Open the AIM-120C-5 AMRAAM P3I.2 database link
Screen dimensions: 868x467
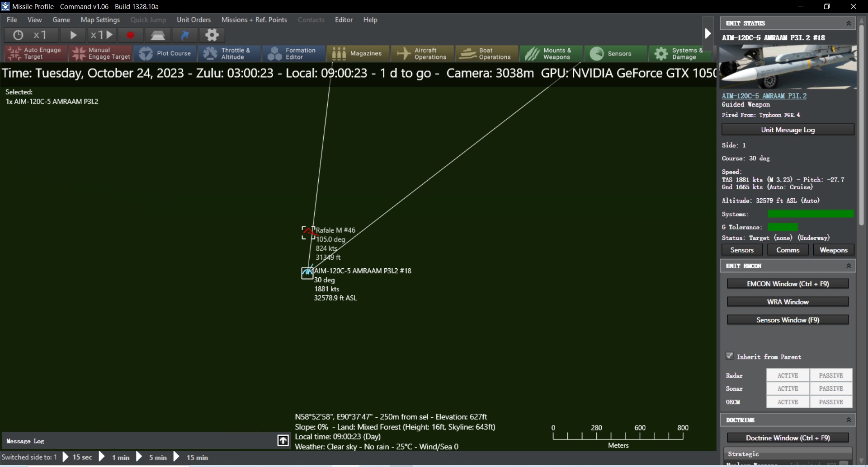(764, 96)
